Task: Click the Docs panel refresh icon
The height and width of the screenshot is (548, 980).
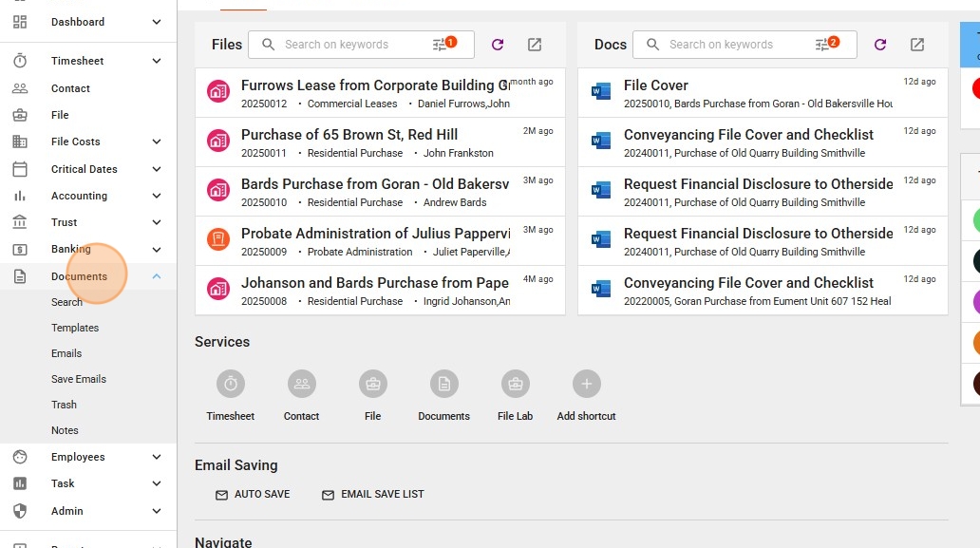Action: point(880,45)
